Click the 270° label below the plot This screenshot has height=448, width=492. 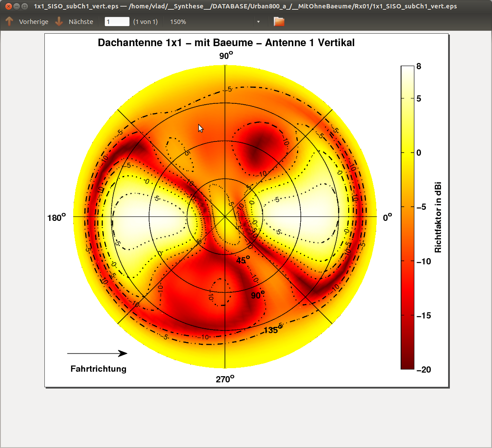(x=226, y=379)
